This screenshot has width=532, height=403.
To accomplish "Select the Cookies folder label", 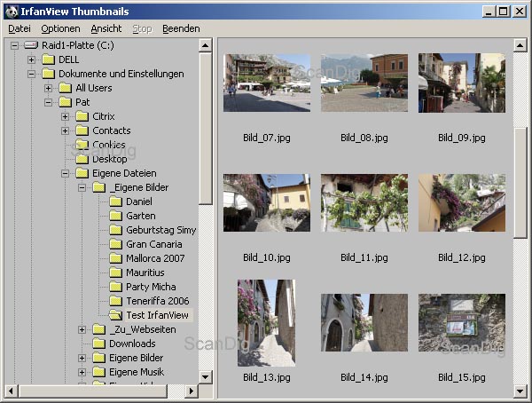I will 109,145.
